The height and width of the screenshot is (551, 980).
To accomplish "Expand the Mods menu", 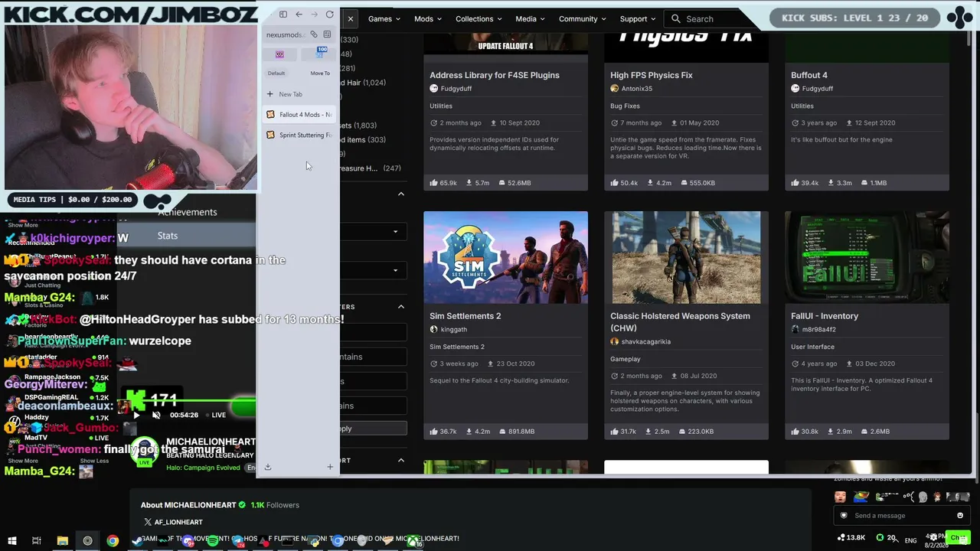I will tap(428, 19).
